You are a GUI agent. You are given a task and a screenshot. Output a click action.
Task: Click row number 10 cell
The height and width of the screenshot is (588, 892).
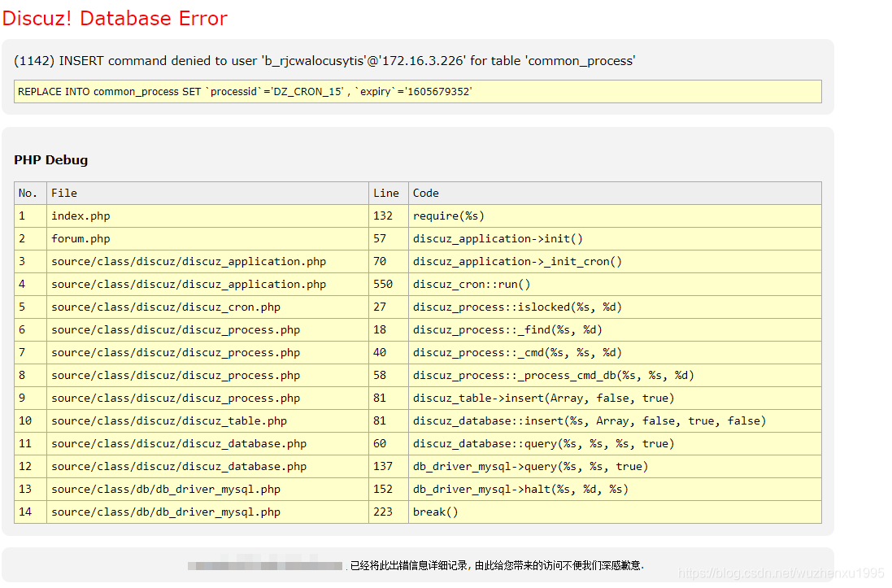pos(31,421)
